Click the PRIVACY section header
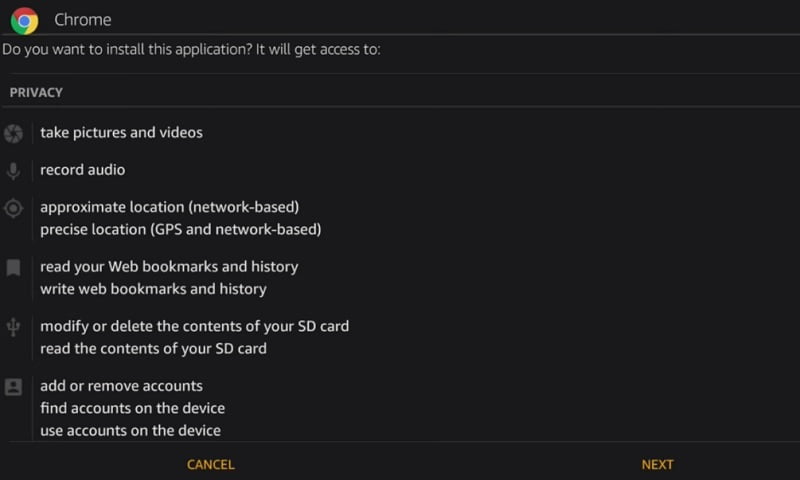Image resolution: width=800 pixels, height=480 pixels. (x=36, y=92)
